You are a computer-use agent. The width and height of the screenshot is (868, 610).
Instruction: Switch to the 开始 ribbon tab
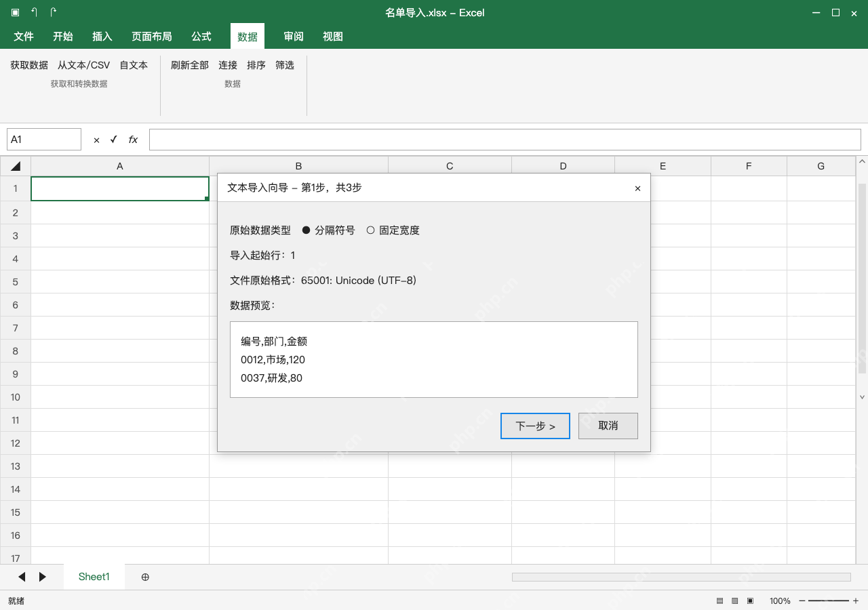pos(63,37)
